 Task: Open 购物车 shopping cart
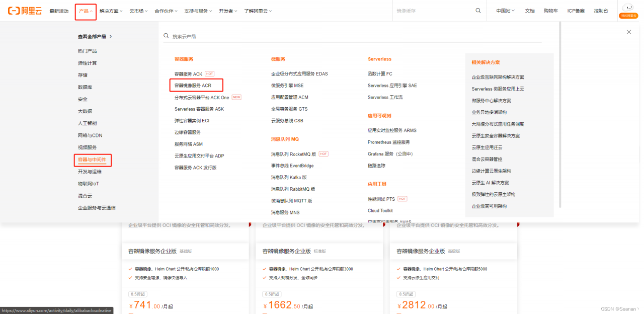pyautogui.click(x=551, y=11)
